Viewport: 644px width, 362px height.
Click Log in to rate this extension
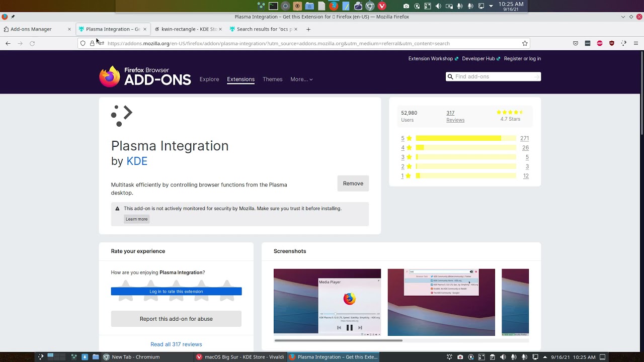point(176,292)
